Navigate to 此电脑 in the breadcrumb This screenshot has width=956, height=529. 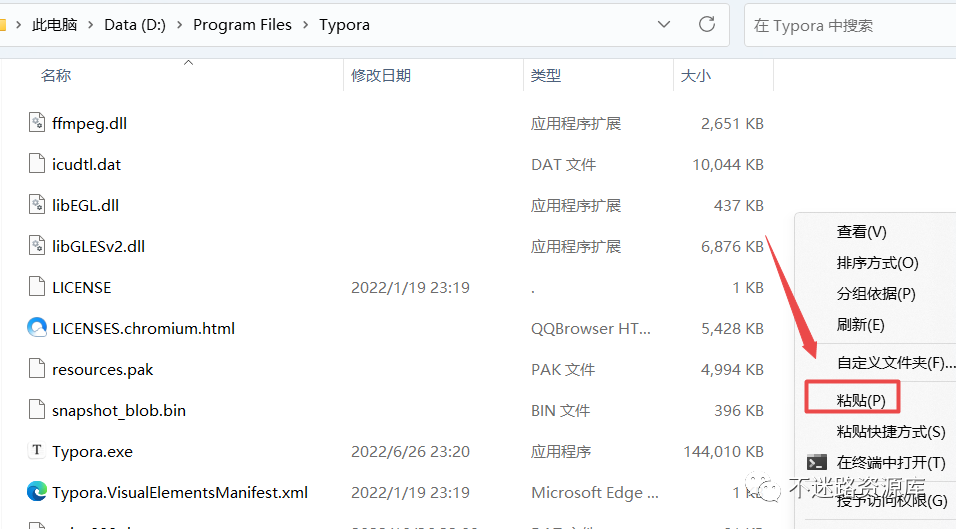tap(55, 25)
